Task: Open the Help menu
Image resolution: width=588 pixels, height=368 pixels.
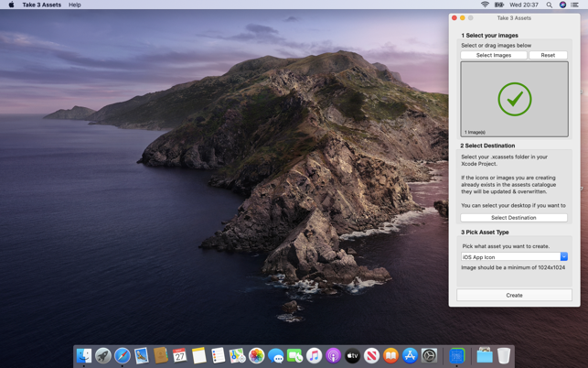Action: click(x=75, y=5)
